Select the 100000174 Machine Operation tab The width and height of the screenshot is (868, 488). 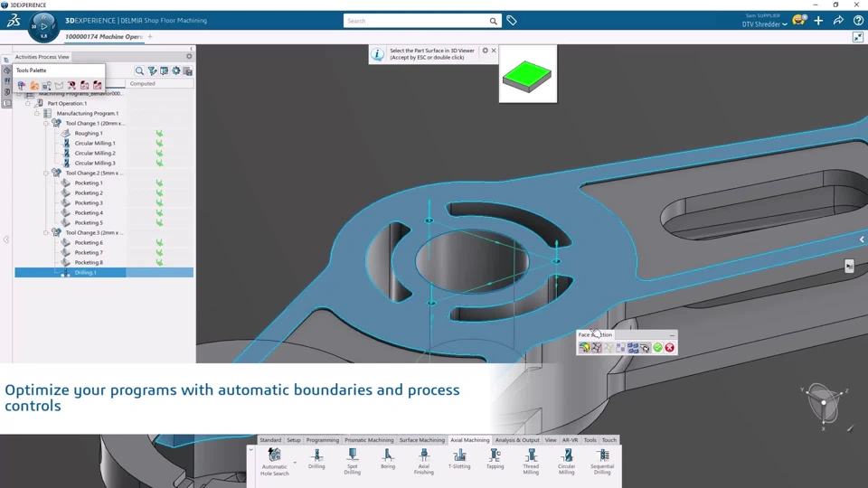pos(103,36)
